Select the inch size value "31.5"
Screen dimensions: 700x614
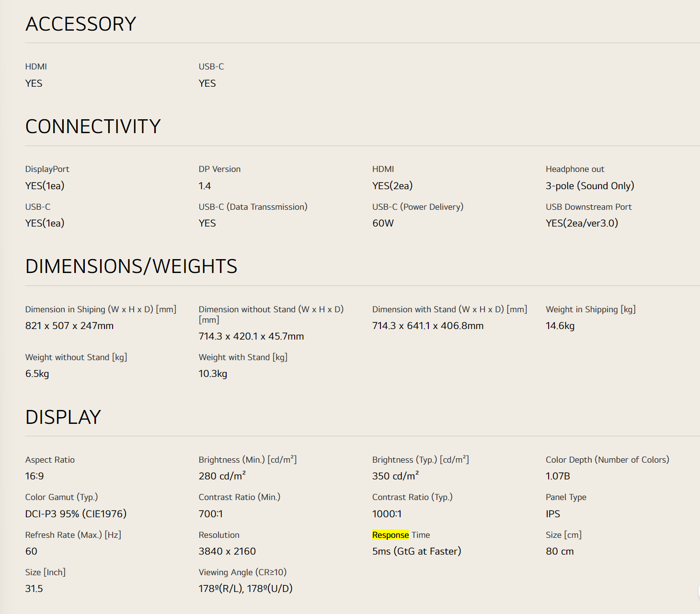pyautogui.click(x=34, y=589)
